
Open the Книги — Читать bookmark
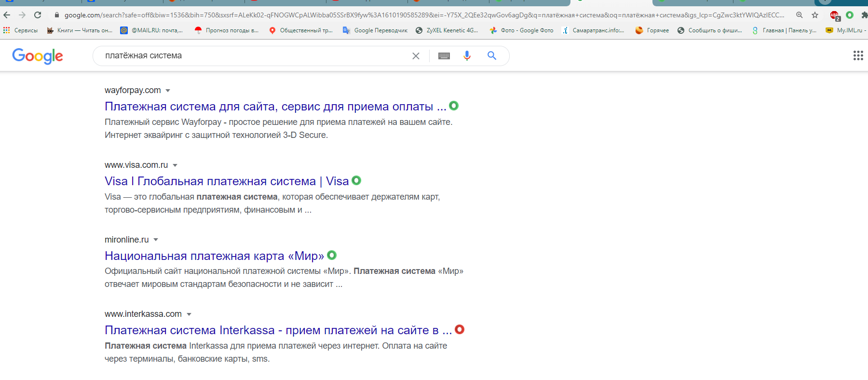pos(80,30)
